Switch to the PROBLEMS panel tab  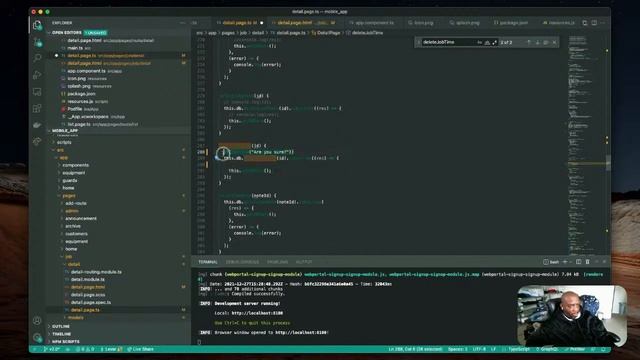pos(277,262)
